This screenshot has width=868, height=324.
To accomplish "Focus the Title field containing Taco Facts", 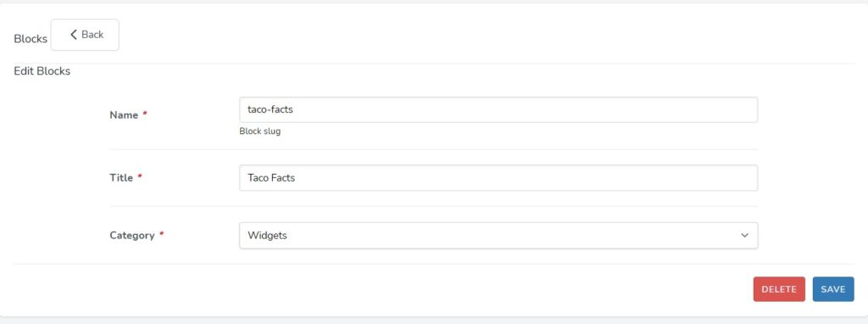I will tap(498, 178).
